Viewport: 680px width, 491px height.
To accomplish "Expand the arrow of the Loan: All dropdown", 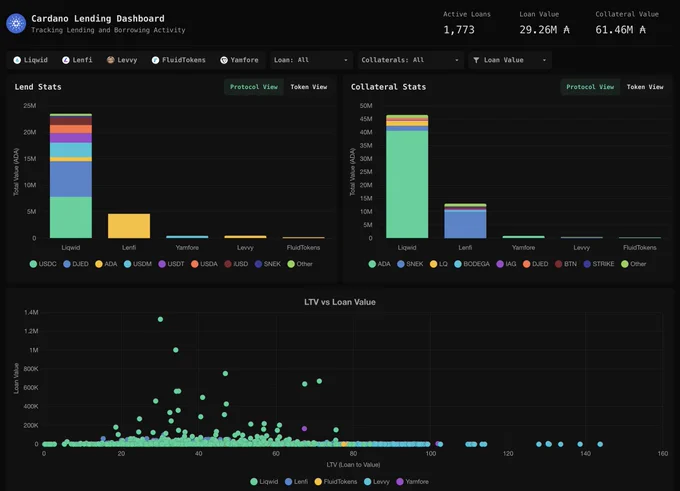I will (346, 60).
